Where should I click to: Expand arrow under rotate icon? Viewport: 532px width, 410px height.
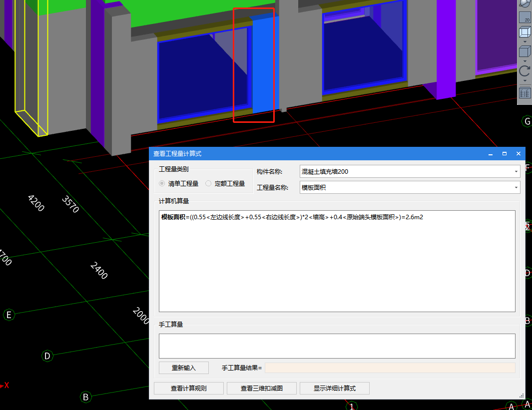pos(525,81)
